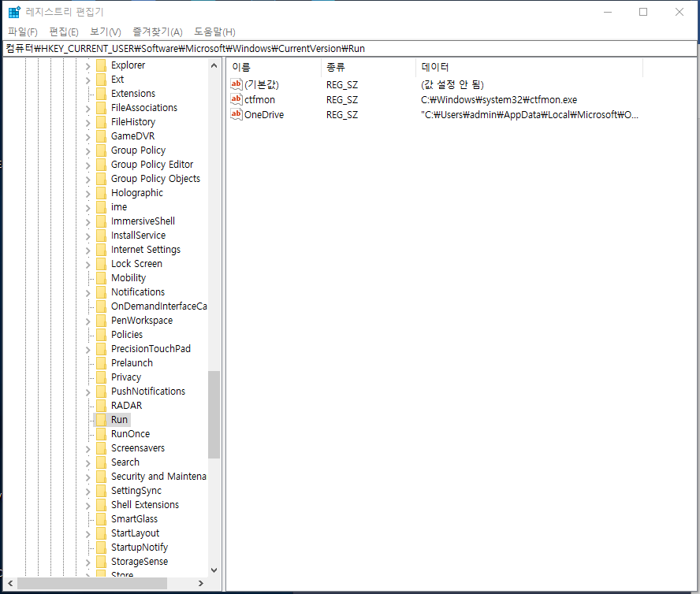The image size is (700, 594).
Task: Expand the Policies tree node
Action: pos(87,335)
